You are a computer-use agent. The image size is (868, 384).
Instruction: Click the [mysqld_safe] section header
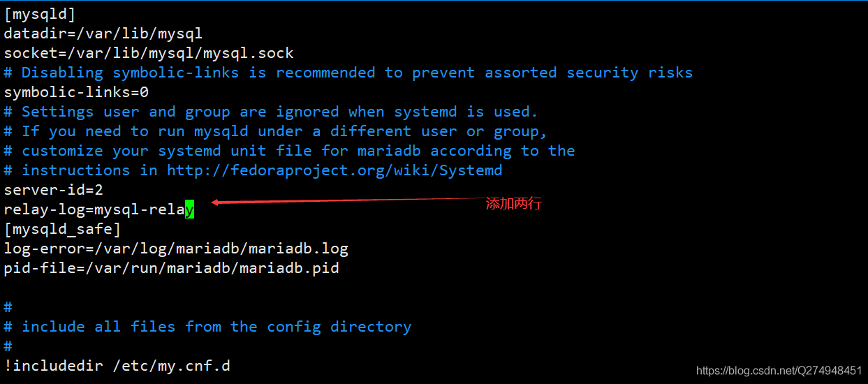point(62,229)
